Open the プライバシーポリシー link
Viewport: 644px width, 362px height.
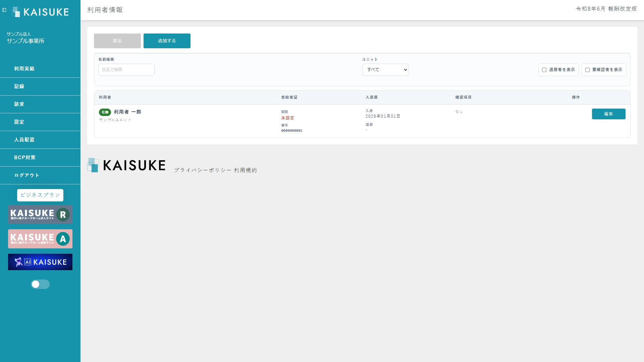(203, 170)
